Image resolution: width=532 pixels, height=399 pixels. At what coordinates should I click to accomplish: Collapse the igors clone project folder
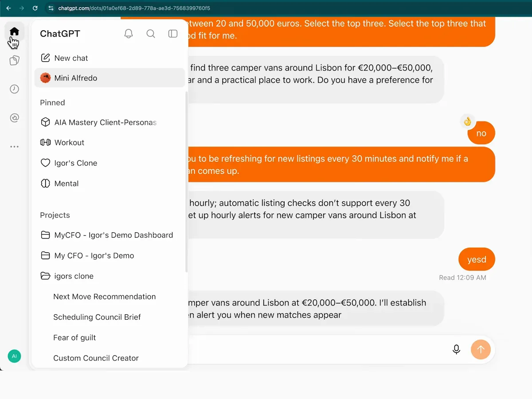(110, 276)
